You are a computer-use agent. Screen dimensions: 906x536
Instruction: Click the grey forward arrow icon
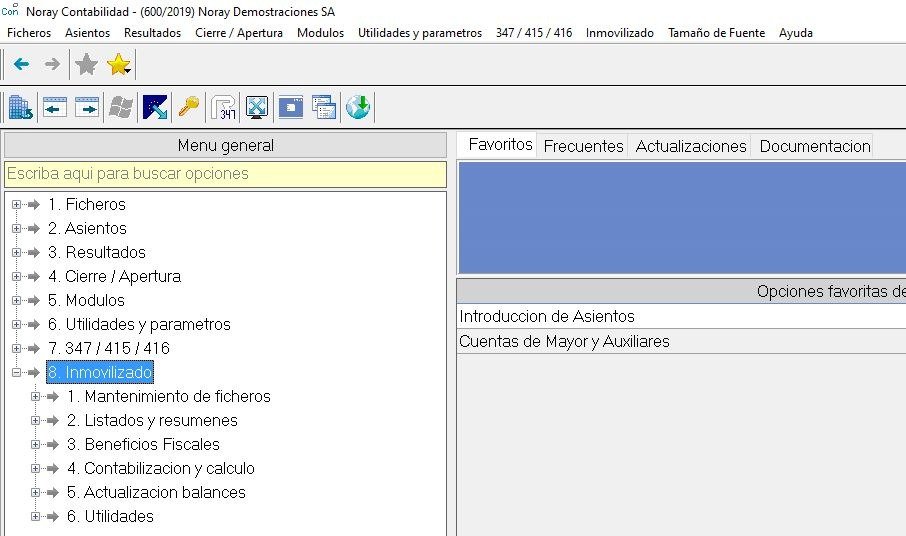pos(52,64)
